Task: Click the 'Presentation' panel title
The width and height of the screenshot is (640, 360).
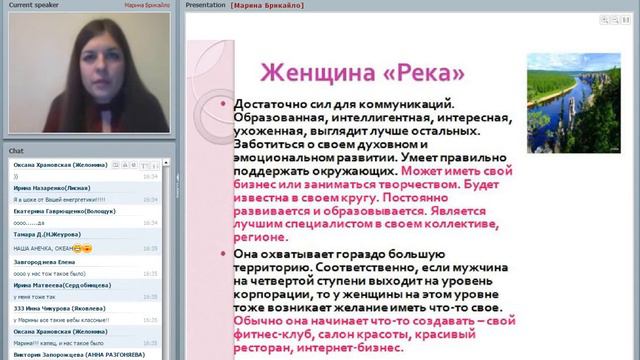Action: pos(205,5)
